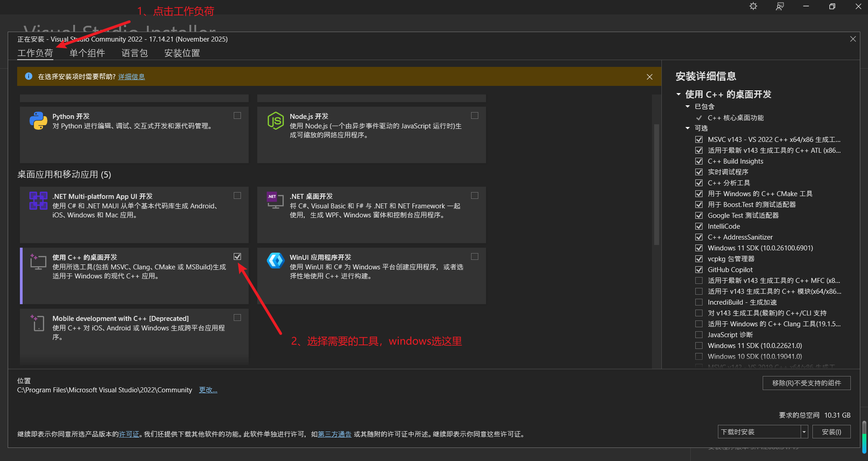Switch to the 工作负荷 tab
The image size is (868, 461).
point(35,53)
